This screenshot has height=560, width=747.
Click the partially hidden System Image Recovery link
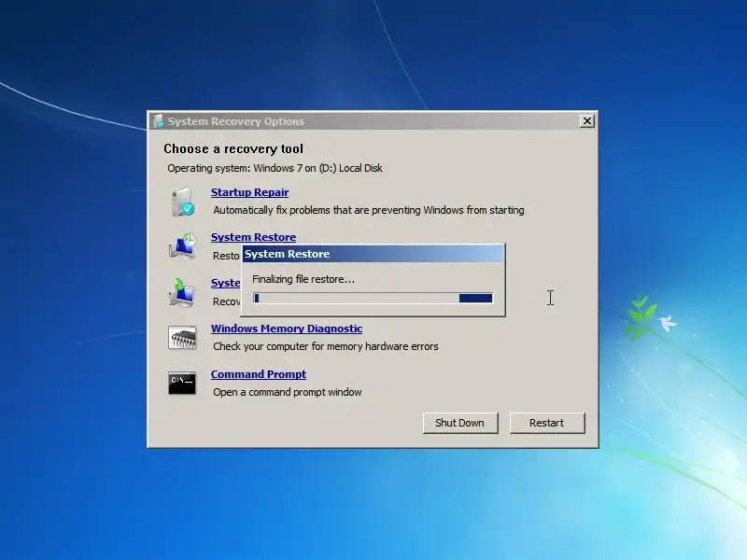tap(226, 283)
